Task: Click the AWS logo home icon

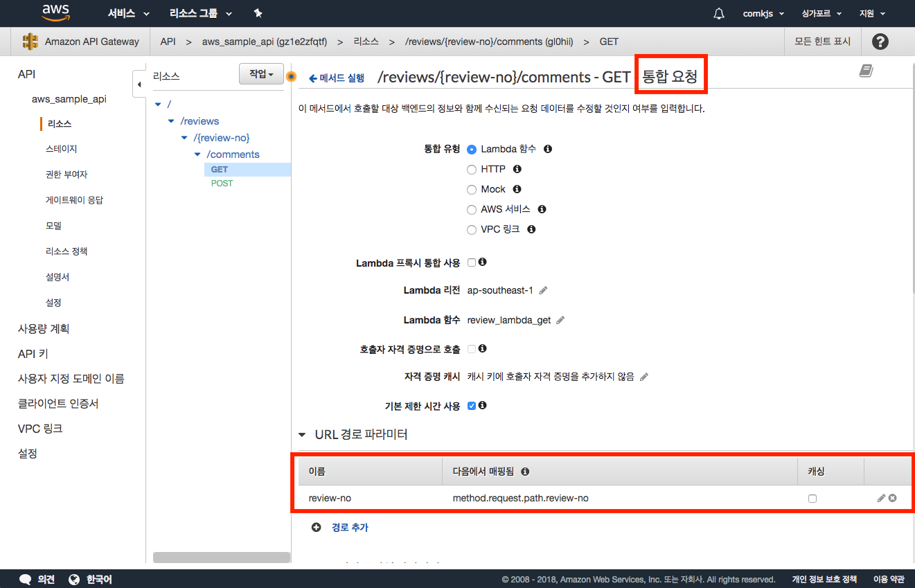Action: click(55, 12)
